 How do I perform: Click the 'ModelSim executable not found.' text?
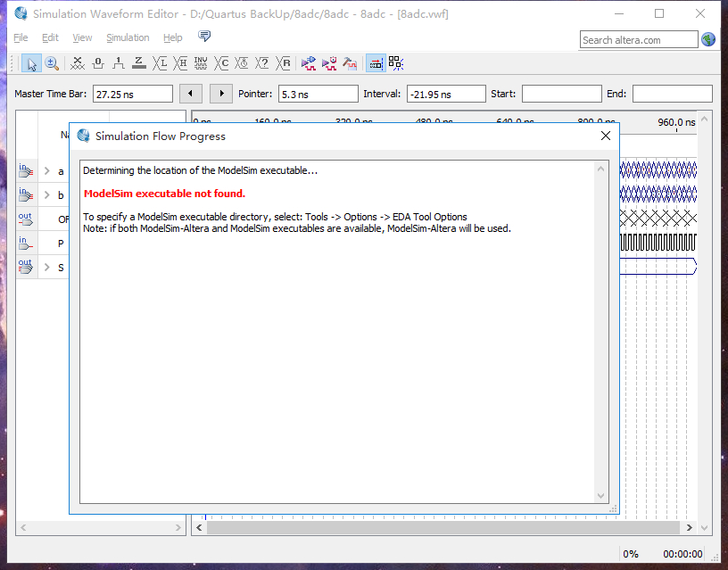point(164,194)
